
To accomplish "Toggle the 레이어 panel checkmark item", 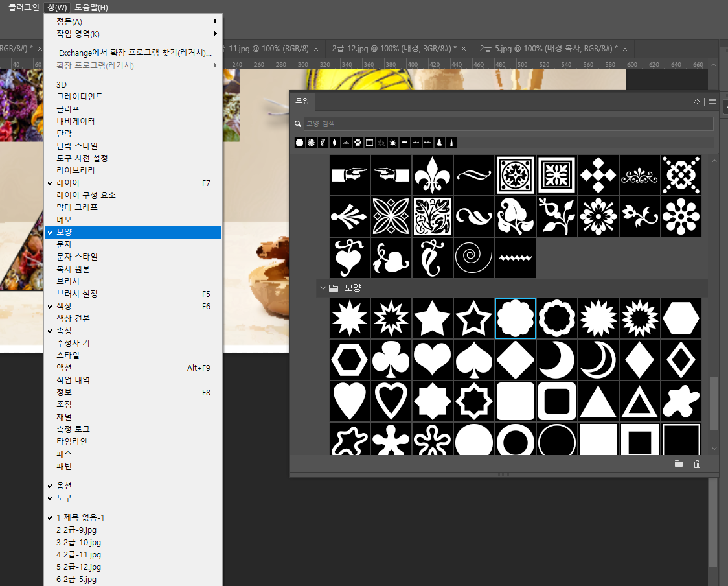I will click(x=132, y=183).
